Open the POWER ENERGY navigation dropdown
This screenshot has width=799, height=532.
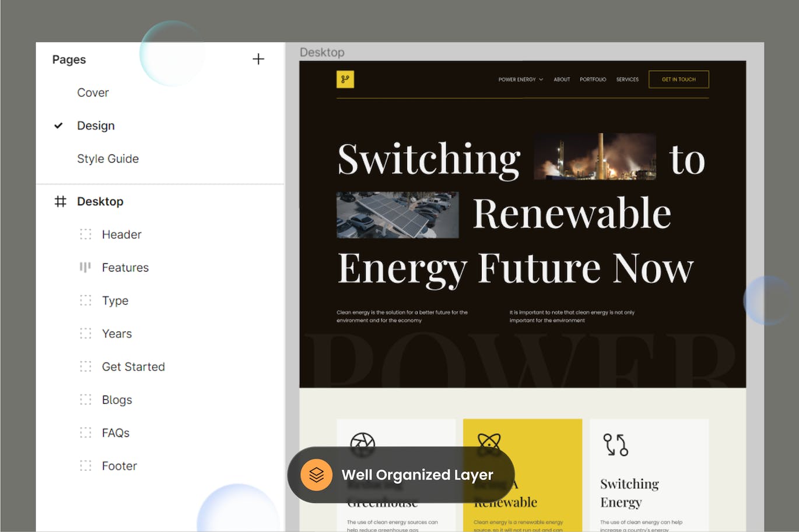click(520, 79)
